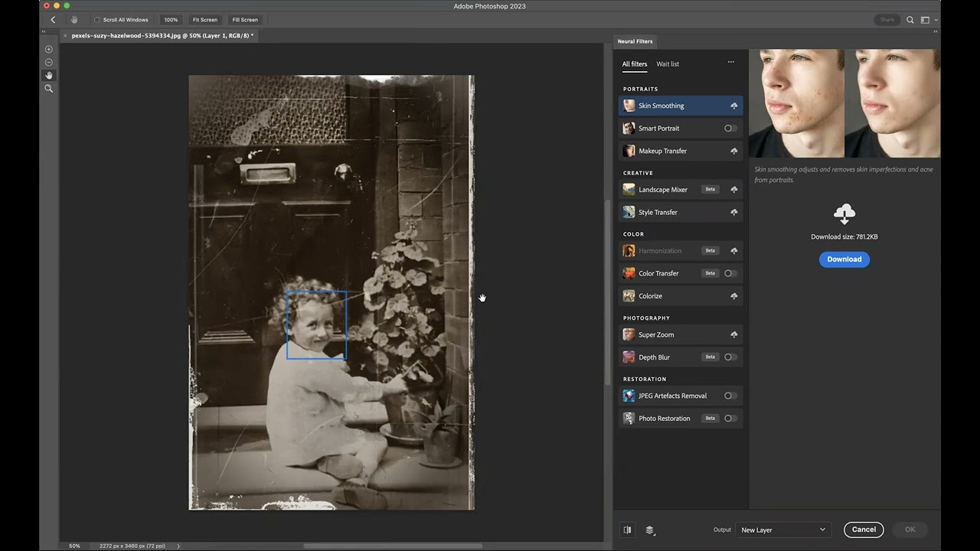
Task: Click the Cancel button
Action: point(864,530)
